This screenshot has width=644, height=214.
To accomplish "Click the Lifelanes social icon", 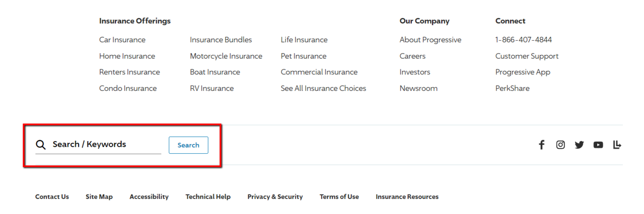I will pos(617,145).
